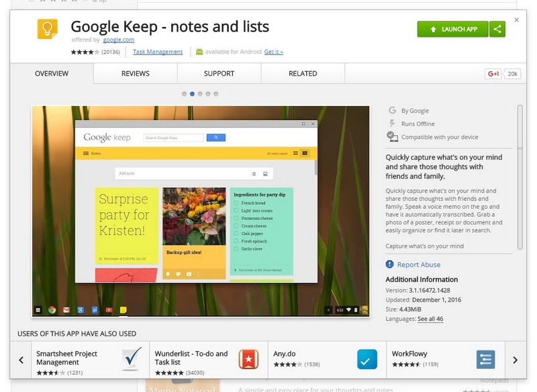
Task: Click the description panel scrollbar
Action: (x=520, y=177)
